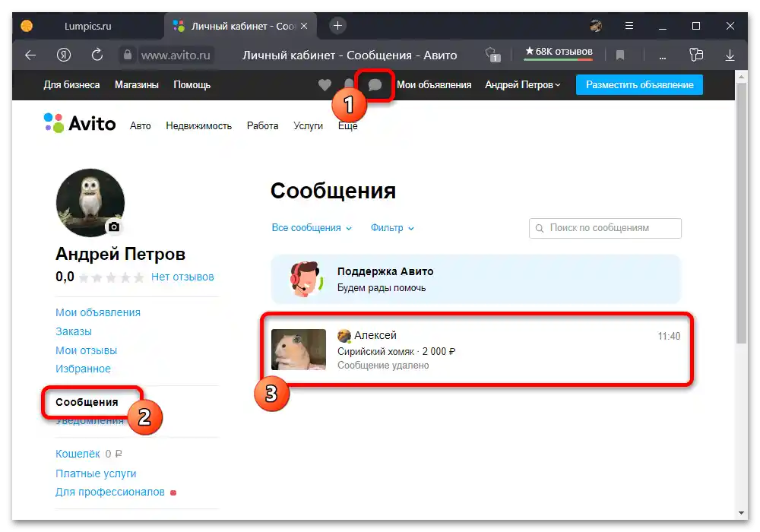
Task: Select Сообщения in the sidebar
Action: click(87, 402)
